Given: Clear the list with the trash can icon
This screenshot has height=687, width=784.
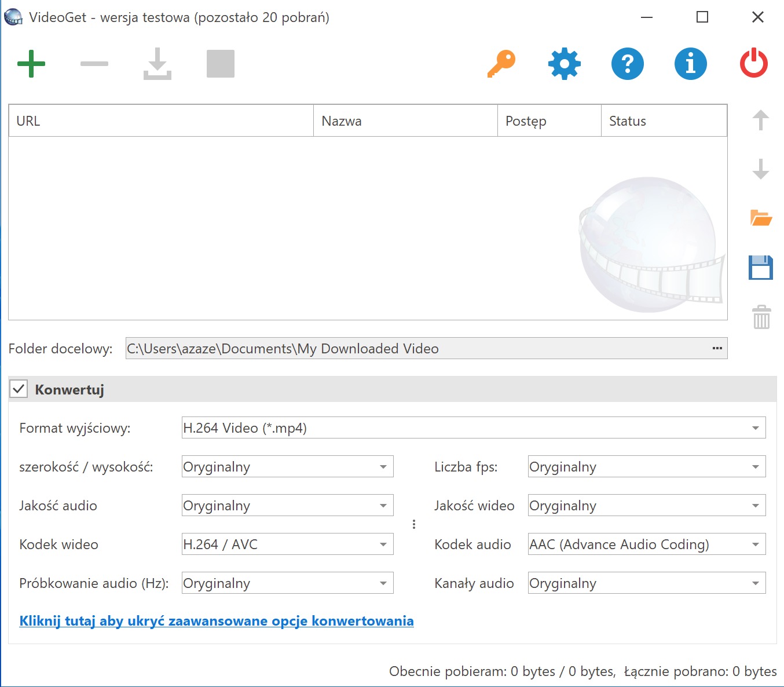Looking at the screenshot, I should pos(761,317).
